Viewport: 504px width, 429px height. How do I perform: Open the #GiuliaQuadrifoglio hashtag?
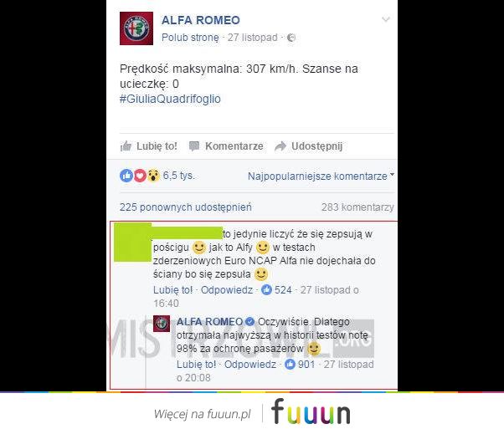[x=170, y=99]
